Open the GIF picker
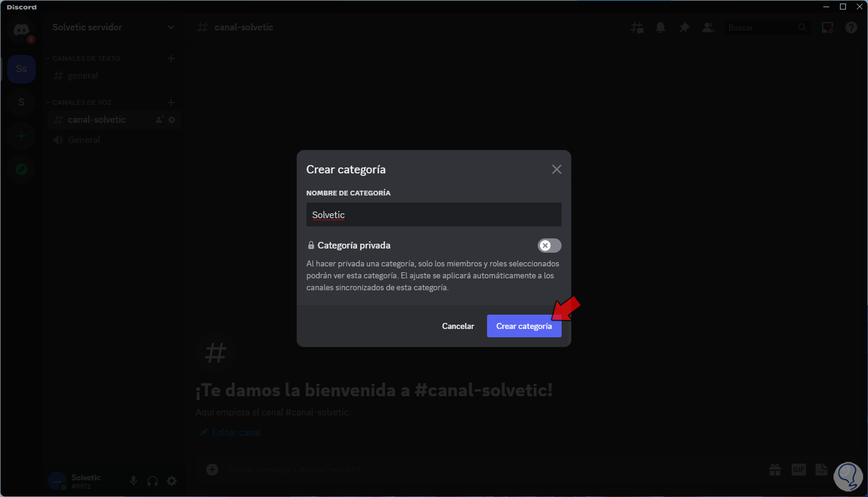Screen dimensions: 868x497 point(799,470)
